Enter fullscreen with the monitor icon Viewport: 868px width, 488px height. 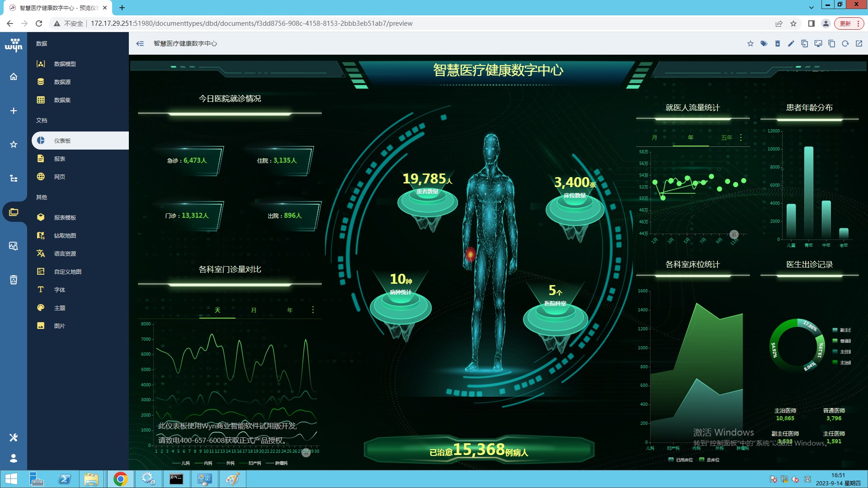point(818,43)
